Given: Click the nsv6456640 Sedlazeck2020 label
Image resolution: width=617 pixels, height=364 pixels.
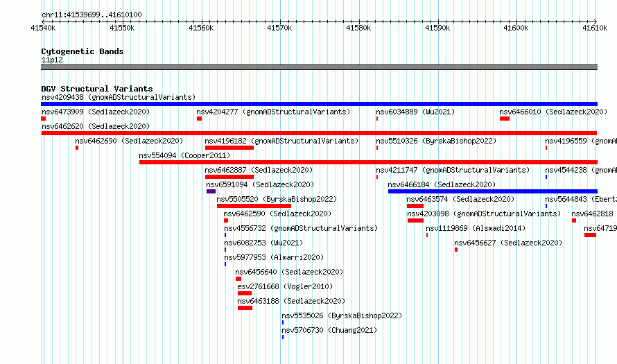Looking at the screenshot, I should point(289,272).
